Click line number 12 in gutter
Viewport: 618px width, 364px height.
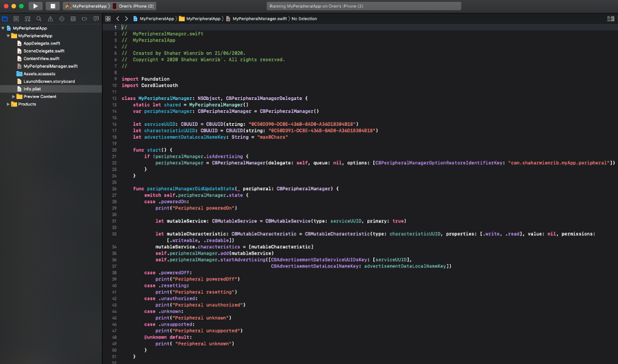point(114,99)
